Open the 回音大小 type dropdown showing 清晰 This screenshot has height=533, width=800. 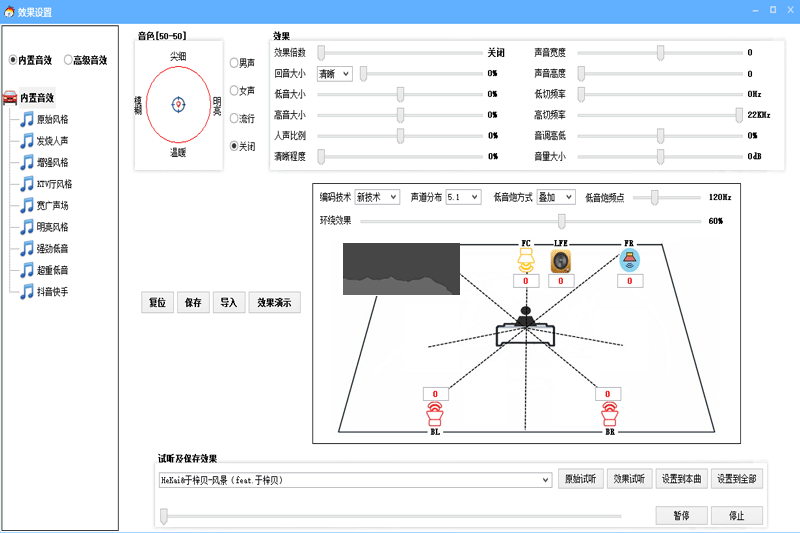click(334, 74)
